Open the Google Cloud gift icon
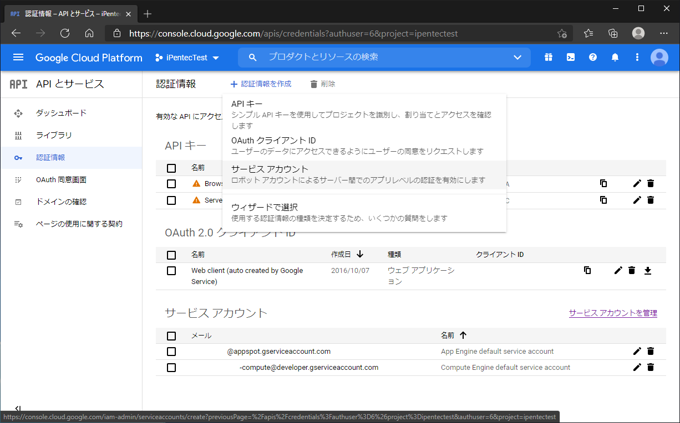 pos(548,57)
